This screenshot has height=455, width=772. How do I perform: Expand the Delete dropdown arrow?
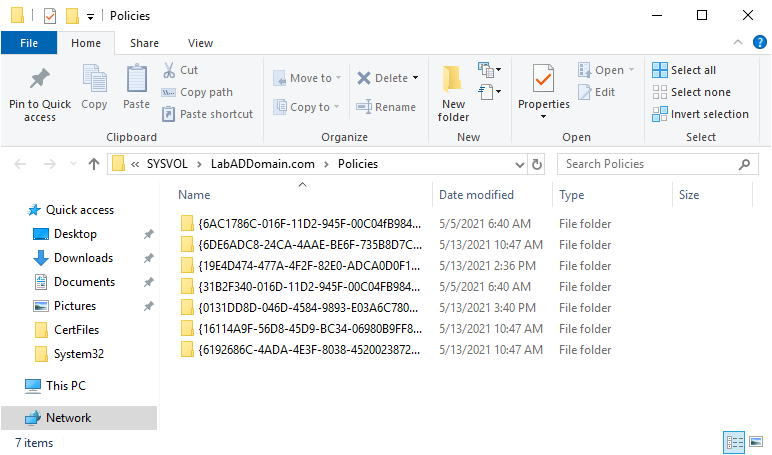[x=416, y=78]
